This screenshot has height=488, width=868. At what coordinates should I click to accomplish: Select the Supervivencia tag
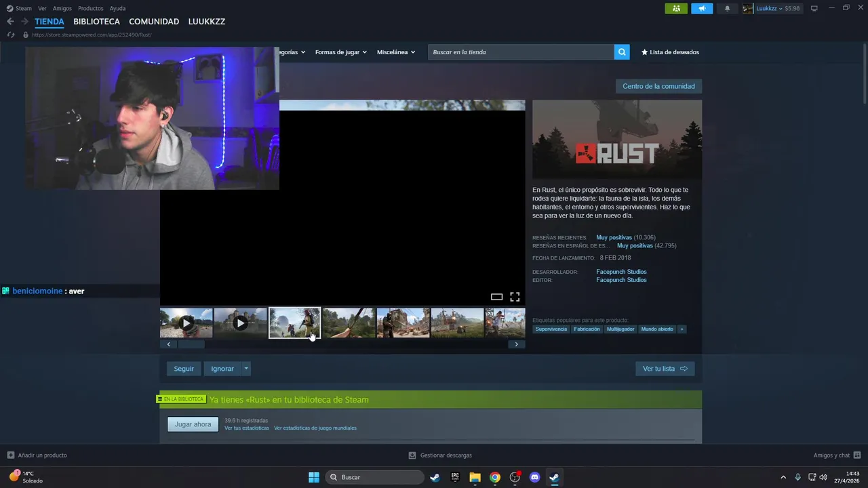[x=551, y=329]
